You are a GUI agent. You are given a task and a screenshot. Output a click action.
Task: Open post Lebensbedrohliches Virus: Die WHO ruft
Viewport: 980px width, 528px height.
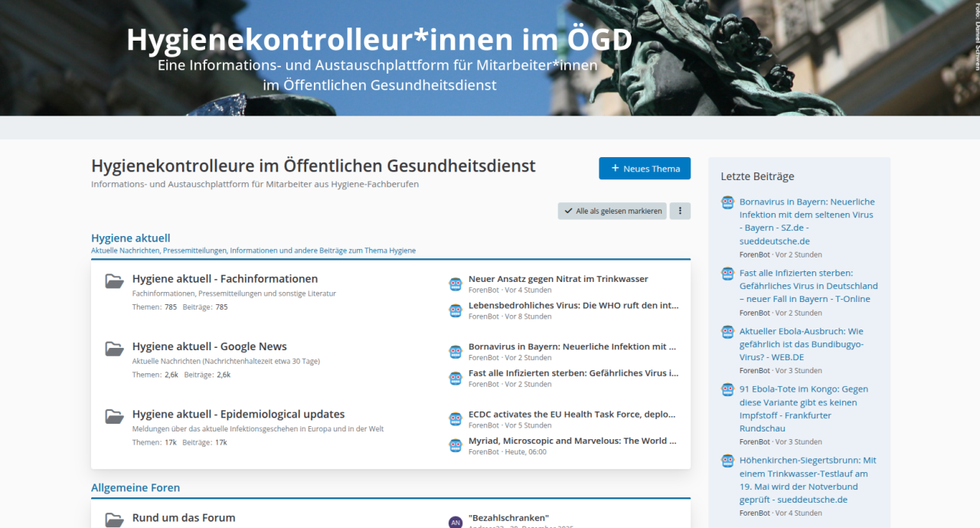pos(573,305)
